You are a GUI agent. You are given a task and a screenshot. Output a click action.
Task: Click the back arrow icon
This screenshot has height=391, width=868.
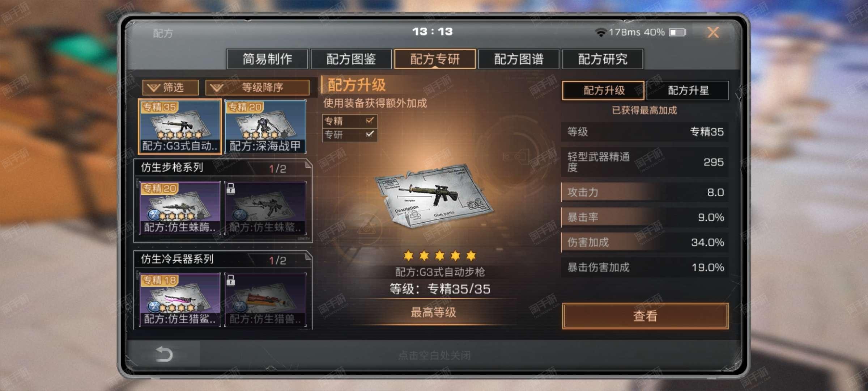[164, 354]
